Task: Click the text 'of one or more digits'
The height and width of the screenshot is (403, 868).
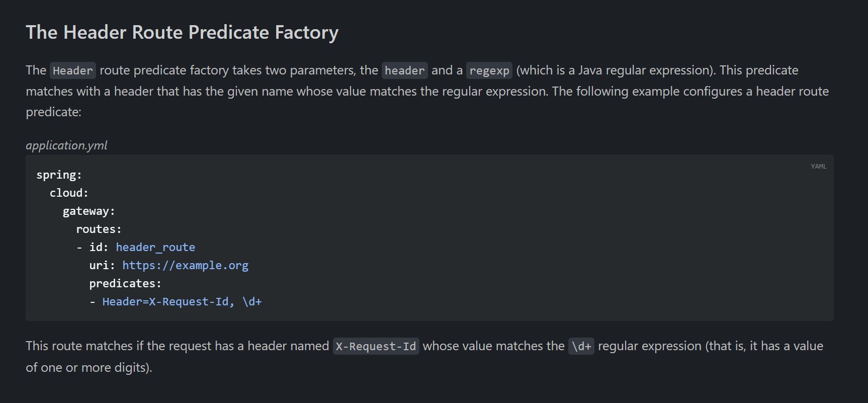Action: pyautogui.click(x=88, y=368)
